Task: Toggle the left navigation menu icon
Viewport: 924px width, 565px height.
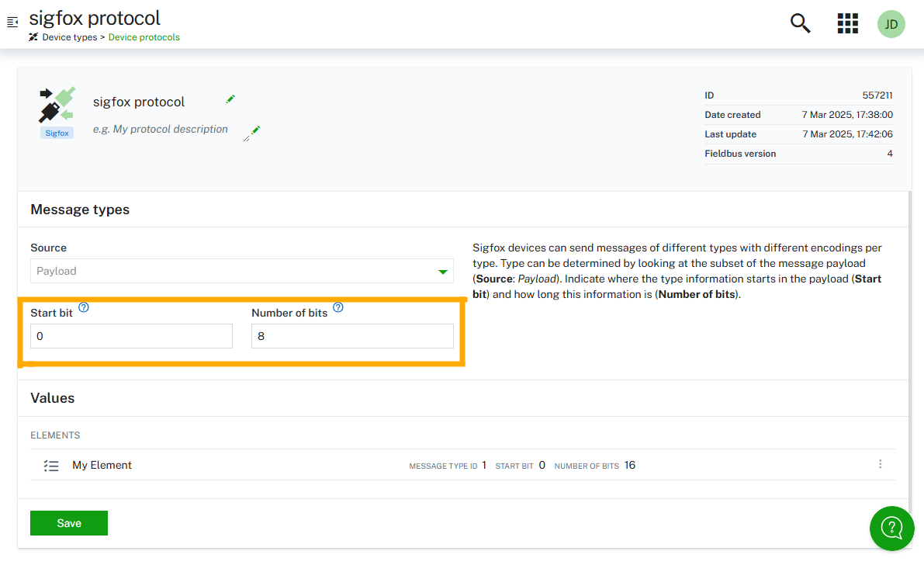Action: coord(12,23)
